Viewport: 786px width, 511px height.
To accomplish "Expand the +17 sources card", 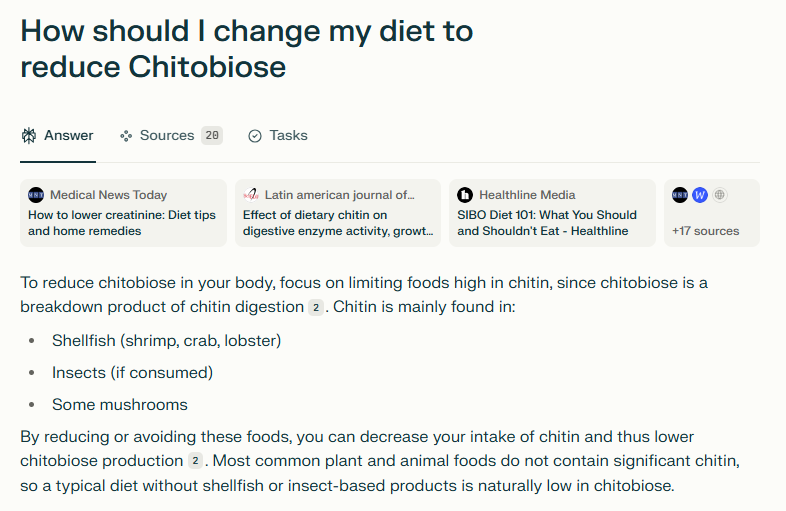I will coord(712,213).
